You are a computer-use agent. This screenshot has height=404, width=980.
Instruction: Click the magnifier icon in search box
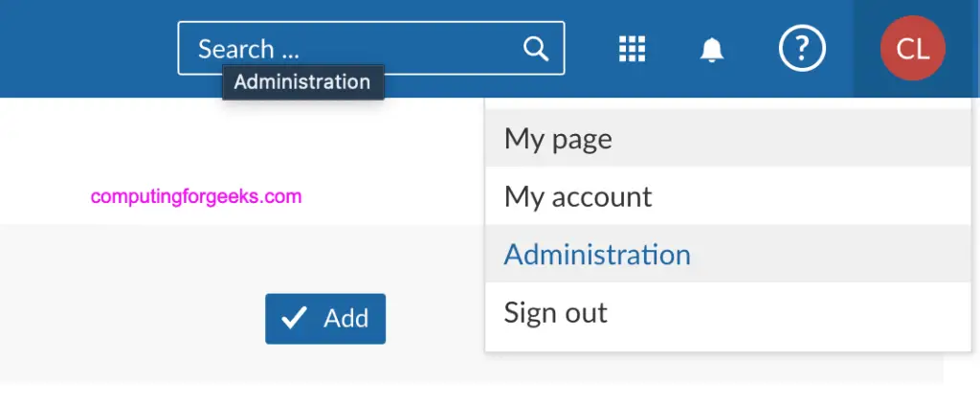tap(536, 48)
